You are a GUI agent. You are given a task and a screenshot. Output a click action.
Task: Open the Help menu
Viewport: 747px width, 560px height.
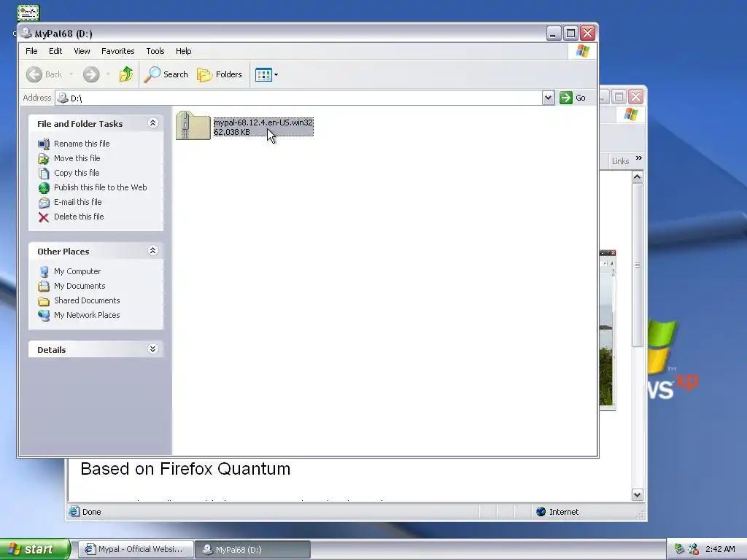pyautogui.click(x=183, y=51)
